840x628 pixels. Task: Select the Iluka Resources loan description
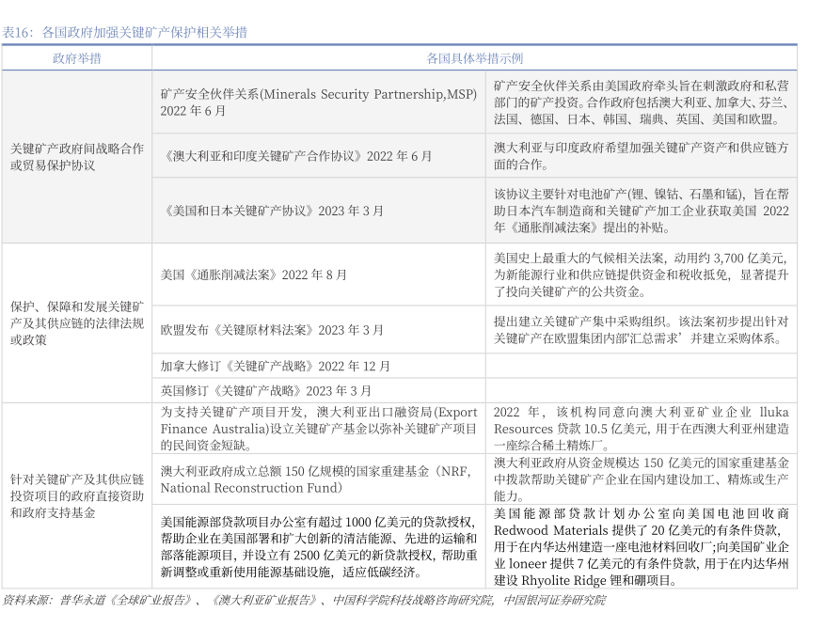pos(641,429)
